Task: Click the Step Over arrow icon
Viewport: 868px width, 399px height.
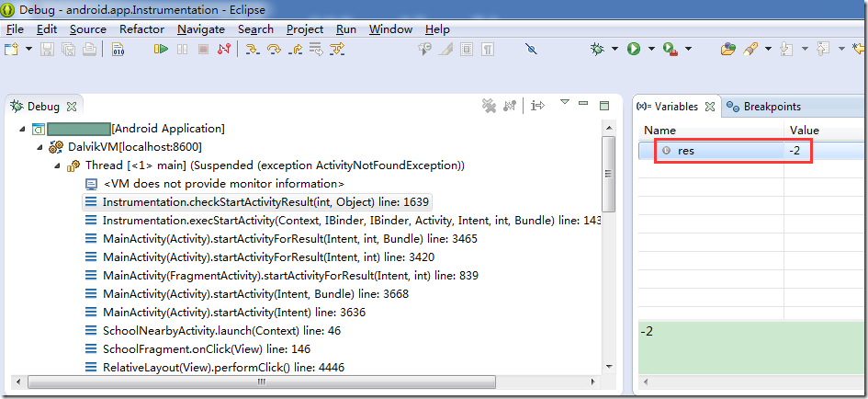Action: pyautogui.click(x=274, y=50)
